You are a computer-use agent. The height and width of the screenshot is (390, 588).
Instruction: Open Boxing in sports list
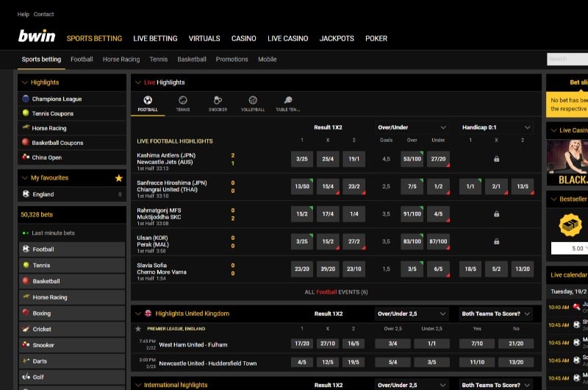pyautogui.click(x=71, y=313)
